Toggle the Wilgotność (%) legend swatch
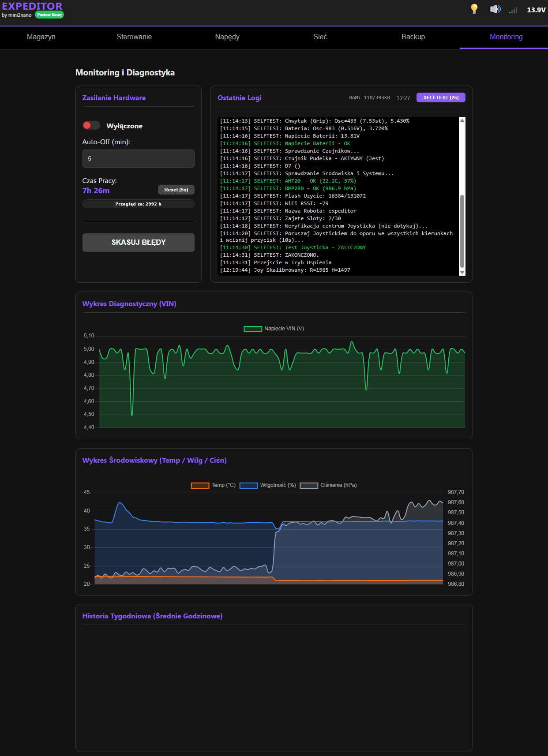 pyautogui.click(x=249, y=485)
